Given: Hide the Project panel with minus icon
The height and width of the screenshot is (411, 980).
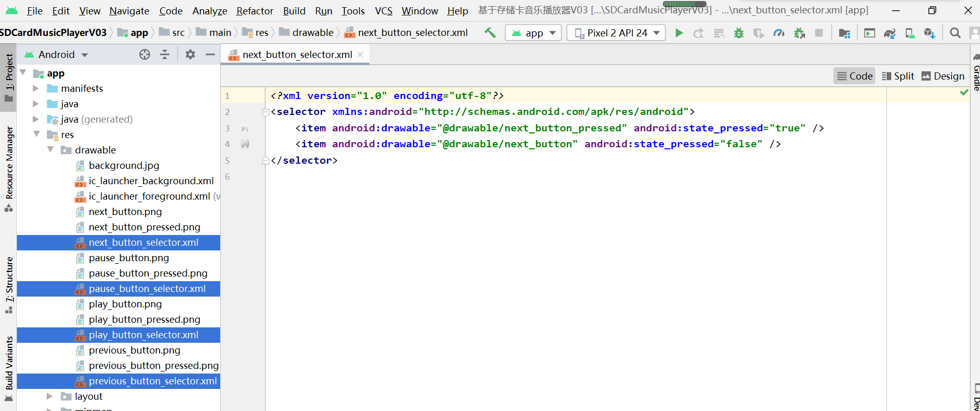Looking at the screenshot, I should pos(210,54).
